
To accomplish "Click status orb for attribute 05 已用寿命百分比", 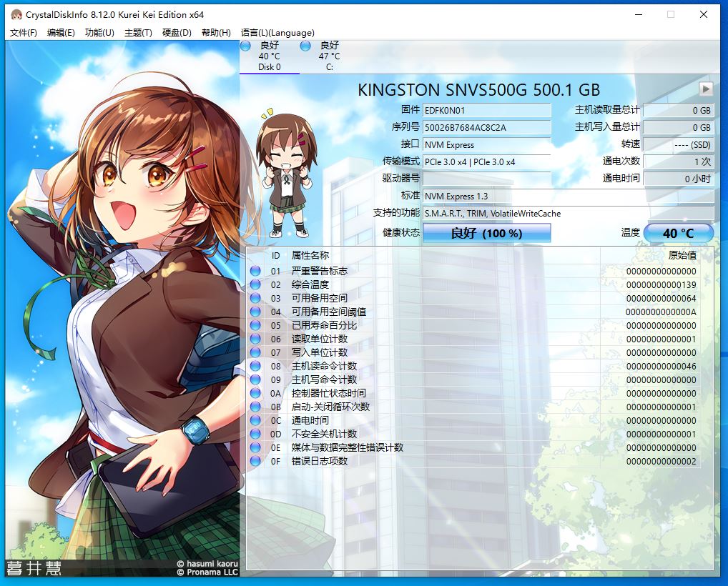I will (x=255, y=325).
